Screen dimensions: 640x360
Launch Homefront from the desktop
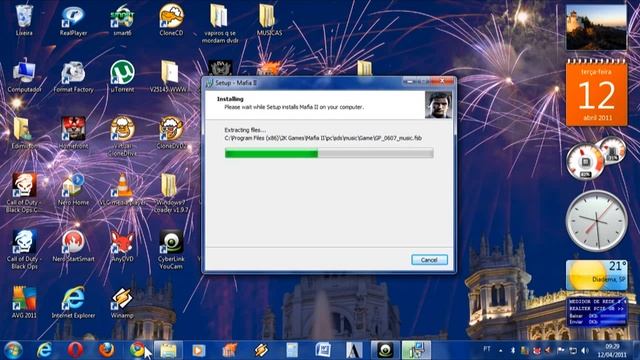pos(73,132)
